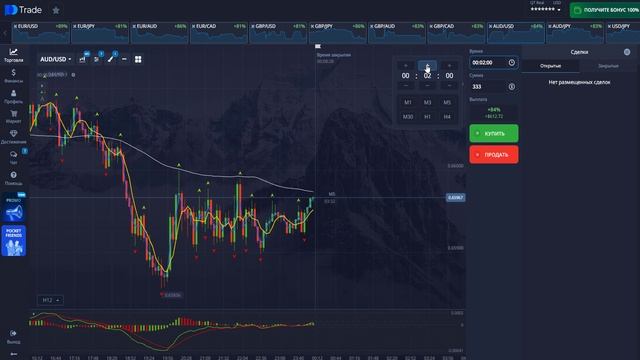Select the M1 expiration preset
Image resolution: width=640 pixels, height=360 pixels.
pos(408,102)
